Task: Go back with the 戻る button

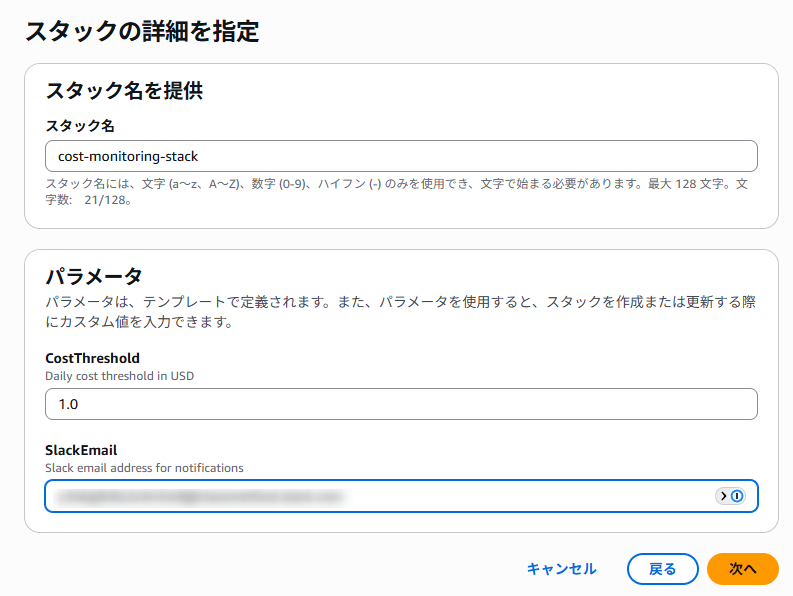Action: point(662,569)
